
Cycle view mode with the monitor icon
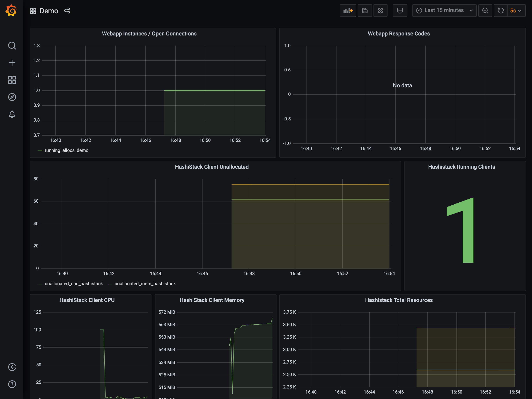tap(400, 11)
